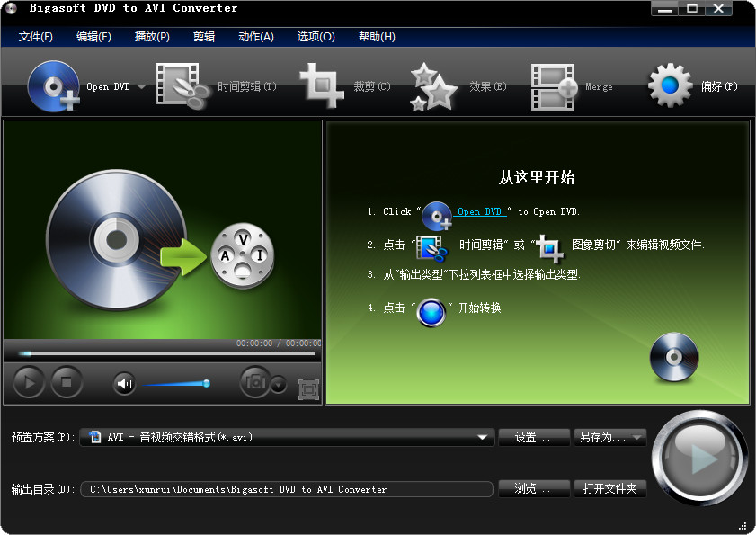
Task: Open the 选项(O) menu
Action: pyautogui.click(x=316, y=37)
